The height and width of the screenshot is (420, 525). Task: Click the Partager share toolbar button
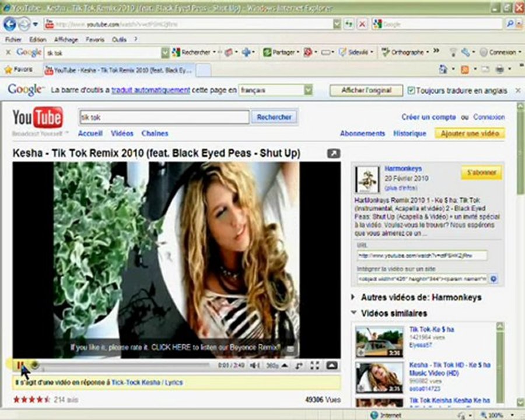point(281,52)
